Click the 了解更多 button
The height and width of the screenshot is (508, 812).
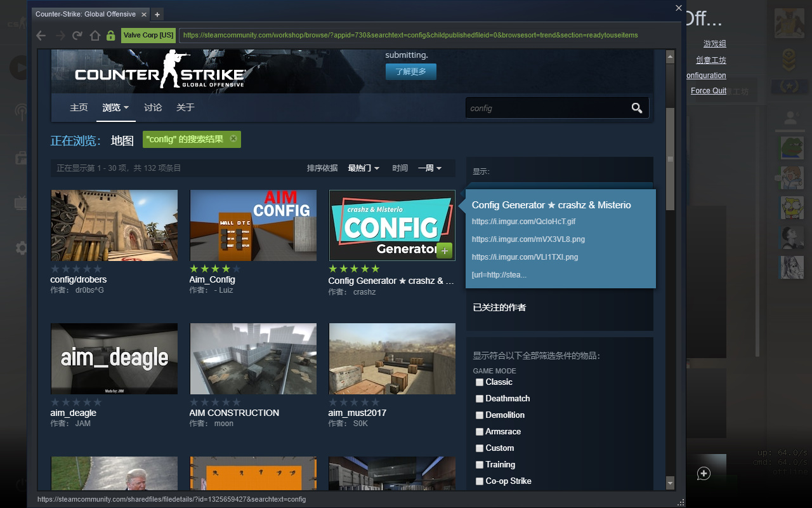[410, 72]
